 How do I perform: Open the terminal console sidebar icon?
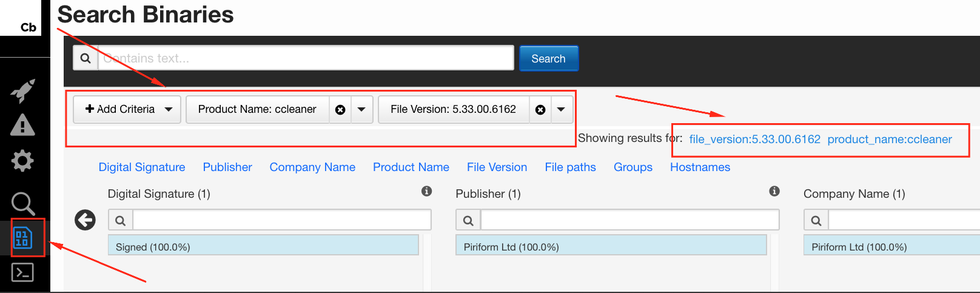pos(22,272)
